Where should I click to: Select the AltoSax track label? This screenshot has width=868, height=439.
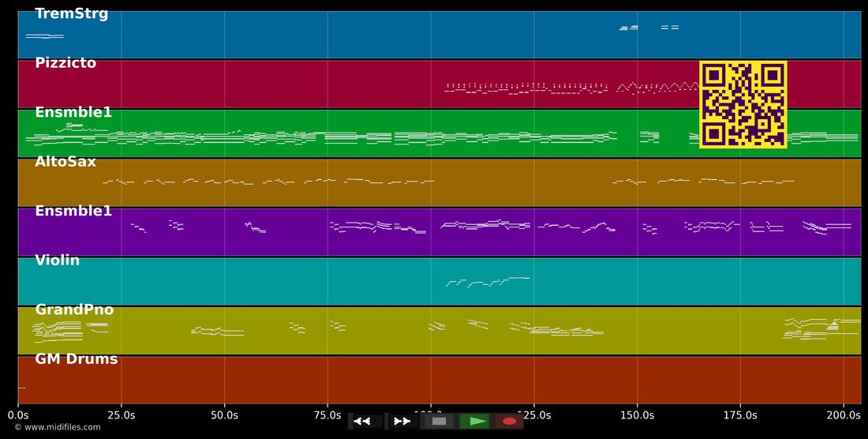65,162
